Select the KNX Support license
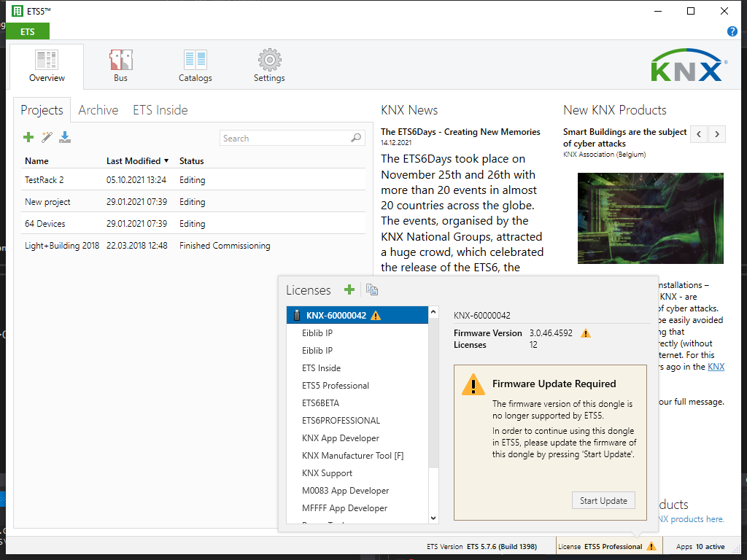 point(357,473)
